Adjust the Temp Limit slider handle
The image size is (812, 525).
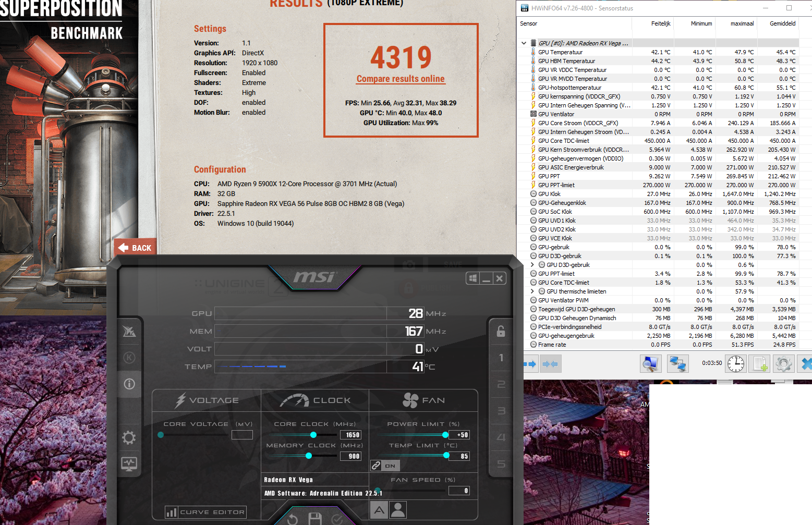pos(446,456)
